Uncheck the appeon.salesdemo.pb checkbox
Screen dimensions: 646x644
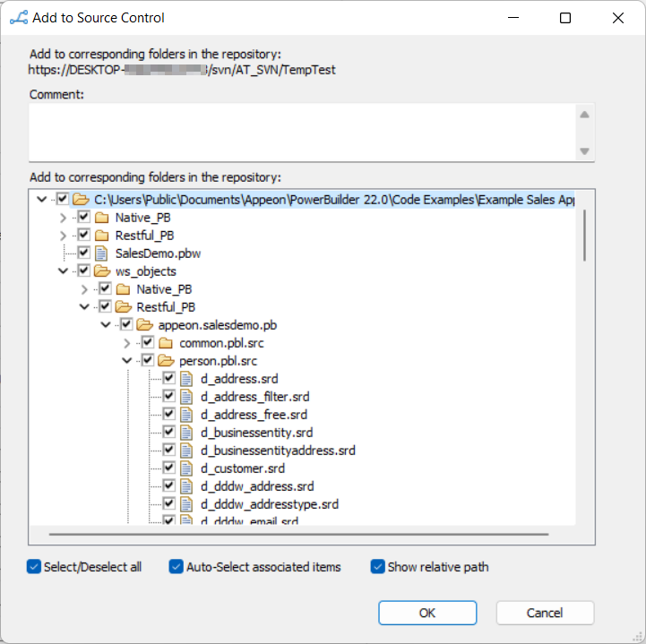coord(126,325)
